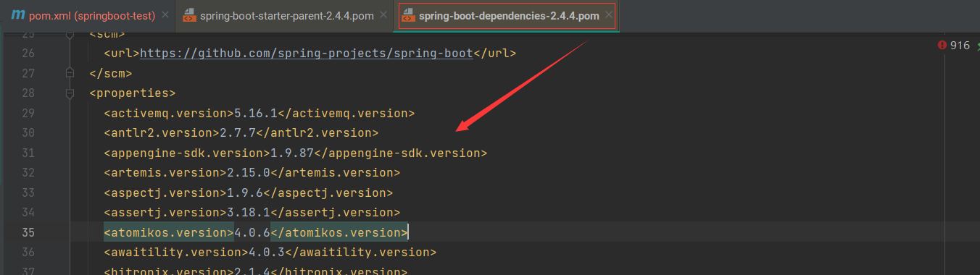
Task: Click line number 35 in the gutter
Action: pyautogui.click(x=28, y=232)
